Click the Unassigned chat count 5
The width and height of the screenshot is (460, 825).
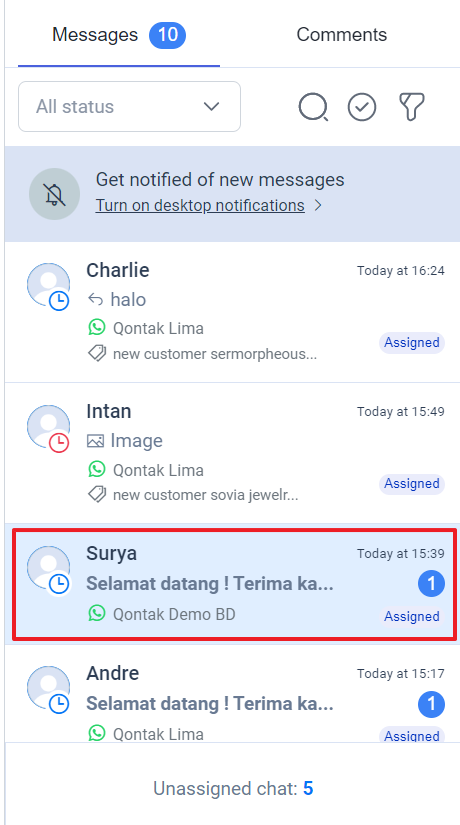[x=308, y=789]
